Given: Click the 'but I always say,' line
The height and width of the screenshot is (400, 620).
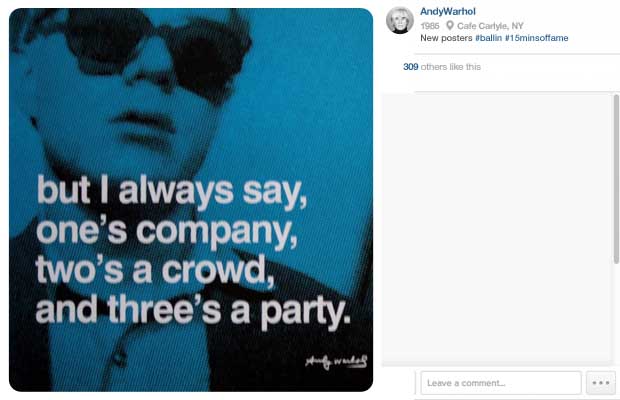Looking at the screenshot, I should (172, 192).
